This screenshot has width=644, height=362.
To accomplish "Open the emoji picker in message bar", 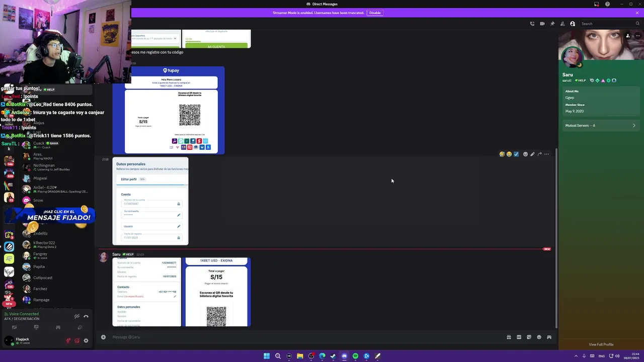I will [x=539, y=337].
